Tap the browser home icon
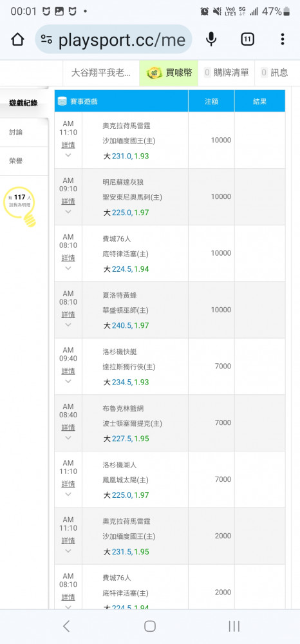The image size is (300, 644). point(17,39)
